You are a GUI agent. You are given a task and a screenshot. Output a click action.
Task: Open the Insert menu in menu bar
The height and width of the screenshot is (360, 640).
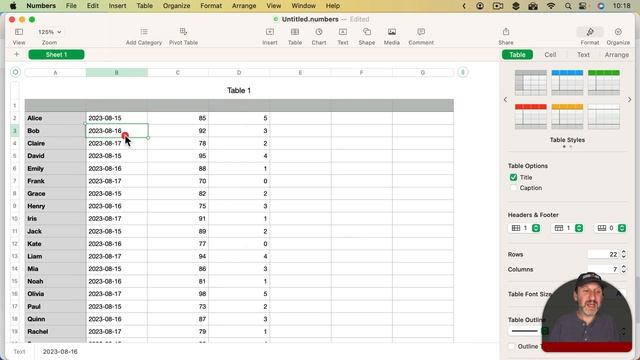point(117,6)
